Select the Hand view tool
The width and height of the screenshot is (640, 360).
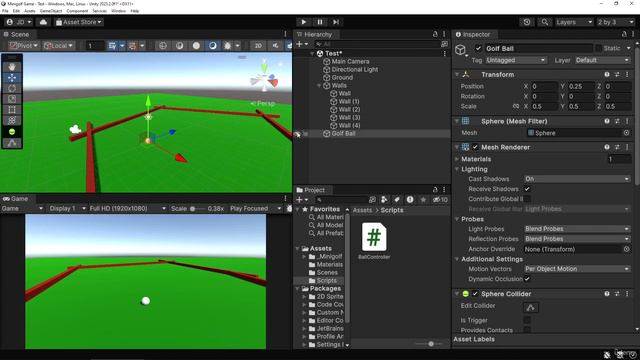point(12,67)
